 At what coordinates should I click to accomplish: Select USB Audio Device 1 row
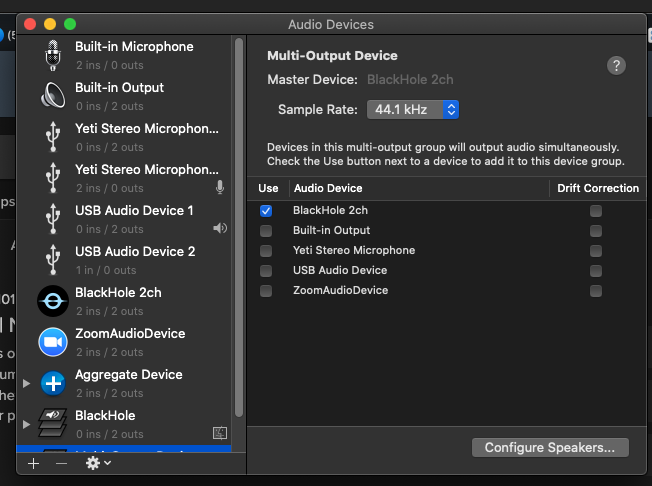click(x=124, y=219)
